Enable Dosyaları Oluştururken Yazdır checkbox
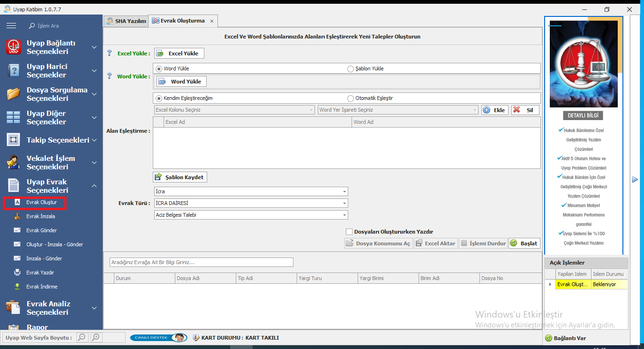The height and width of the screenshot is (349, 644). click(349, 232)
